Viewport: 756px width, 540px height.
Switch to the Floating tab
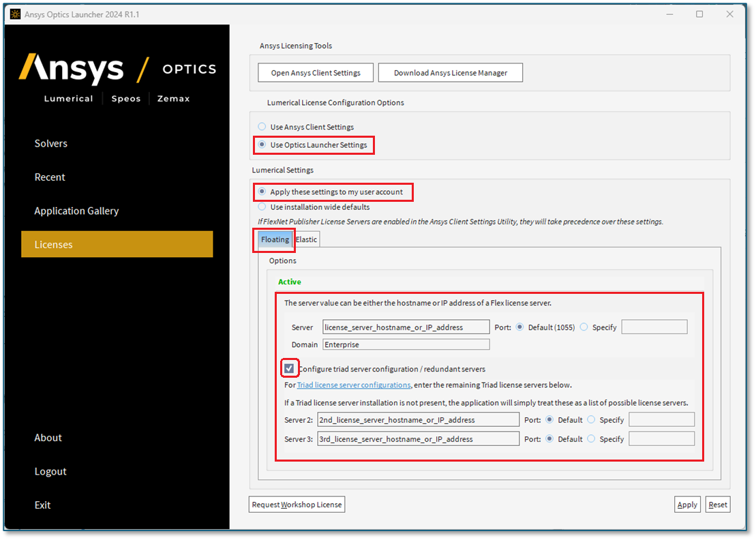275,239
